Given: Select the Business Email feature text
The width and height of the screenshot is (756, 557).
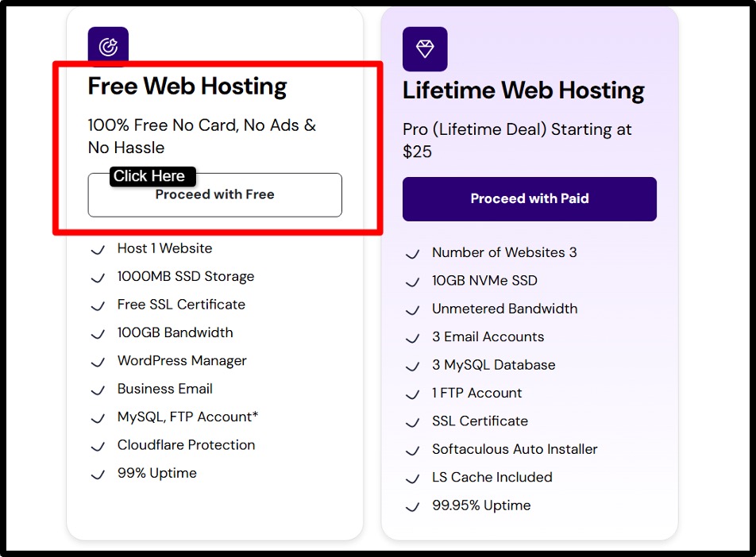Looking at the screenshot, I should (x=164, y=389).
